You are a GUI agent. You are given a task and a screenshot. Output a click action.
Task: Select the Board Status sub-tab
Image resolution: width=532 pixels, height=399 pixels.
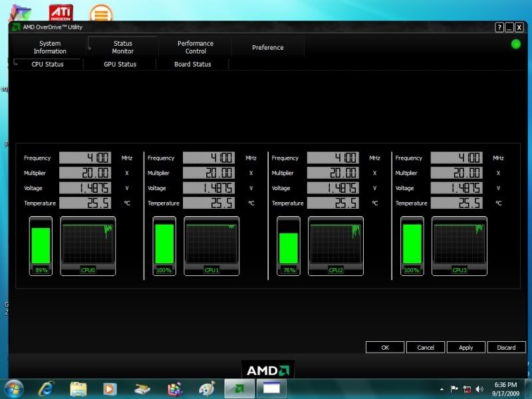(192, 65)
